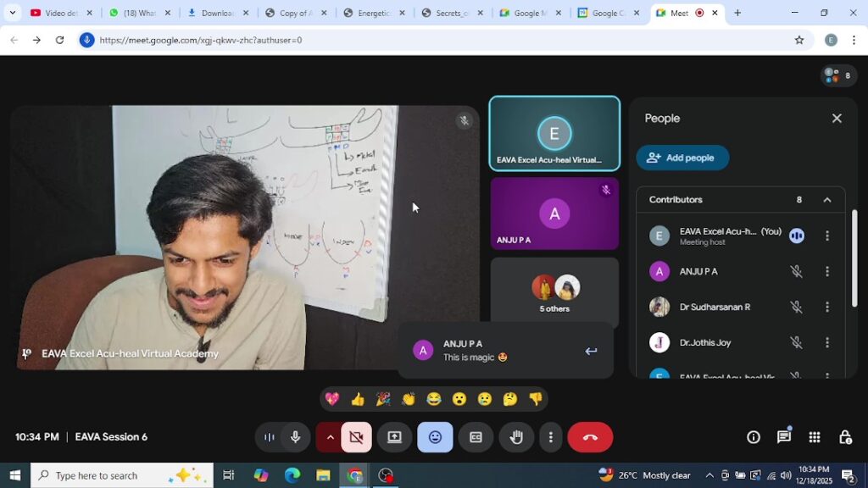This screenshot has height=488, width=868.
Task: Open the emoji reactions panel
Action: [435, 437]
